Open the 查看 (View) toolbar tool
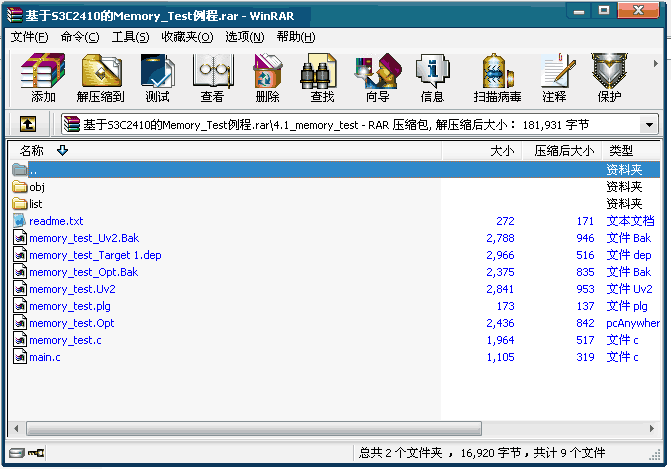 pos(212,78)
